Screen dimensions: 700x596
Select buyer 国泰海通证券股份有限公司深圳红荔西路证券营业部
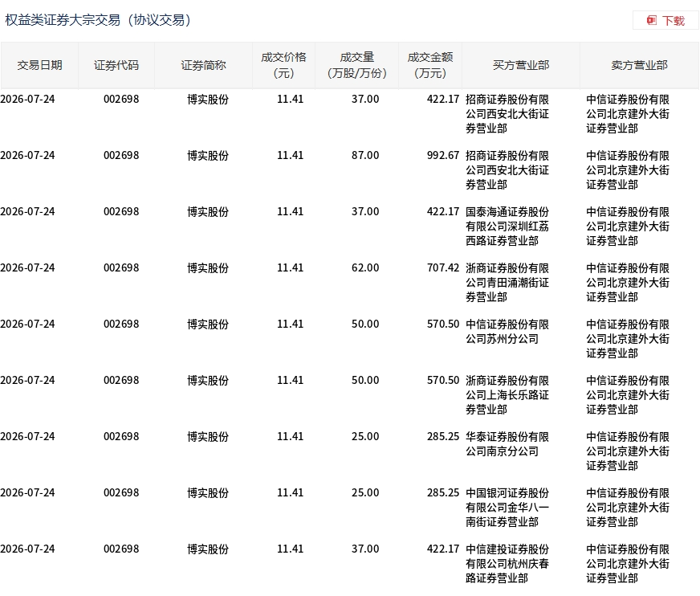coord(507,227)
